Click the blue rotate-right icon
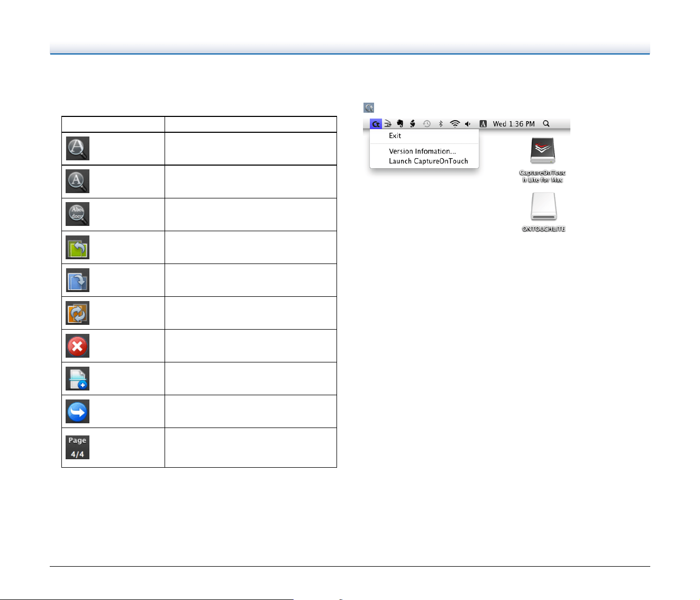700x600 pixels. (77, 280)
